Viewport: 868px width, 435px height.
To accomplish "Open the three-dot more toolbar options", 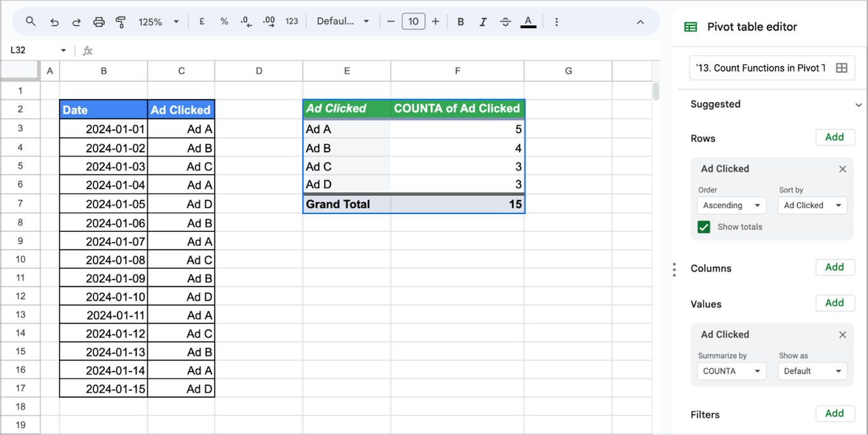I will click(556, 22).
